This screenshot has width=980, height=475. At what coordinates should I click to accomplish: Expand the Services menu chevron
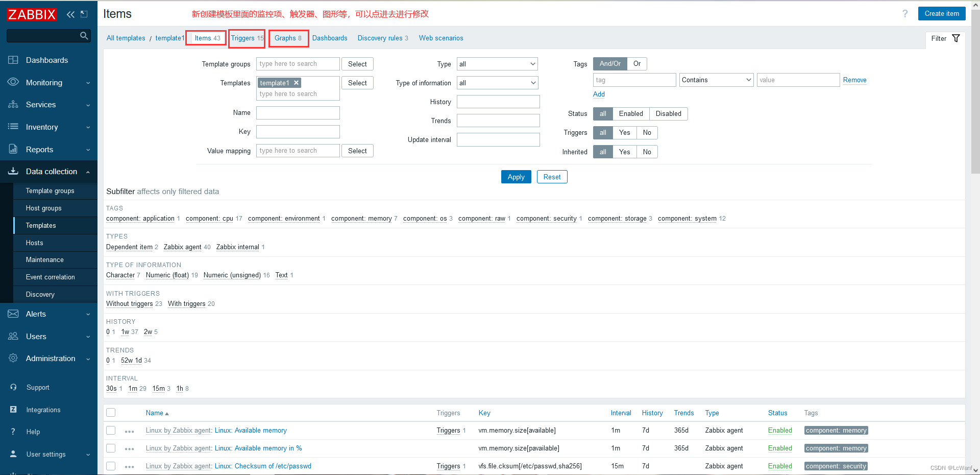(x=88, y=105)
